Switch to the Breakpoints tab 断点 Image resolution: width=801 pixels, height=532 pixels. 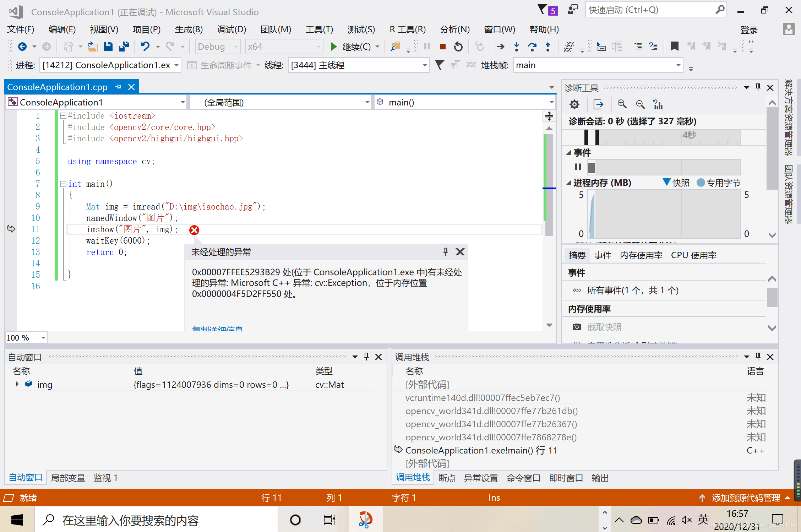tap(447, 478)
